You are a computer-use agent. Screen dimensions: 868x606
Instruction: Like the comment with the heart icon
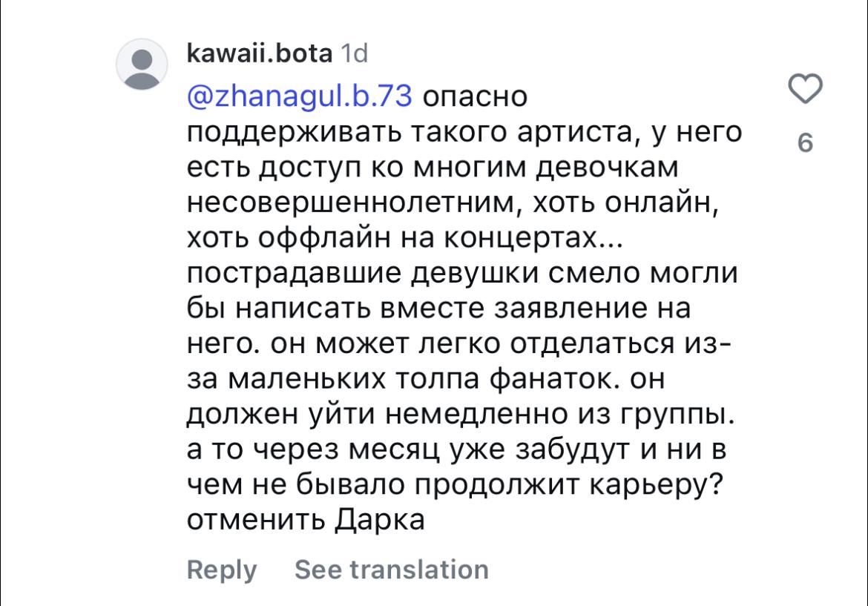(x=805, y=88)
